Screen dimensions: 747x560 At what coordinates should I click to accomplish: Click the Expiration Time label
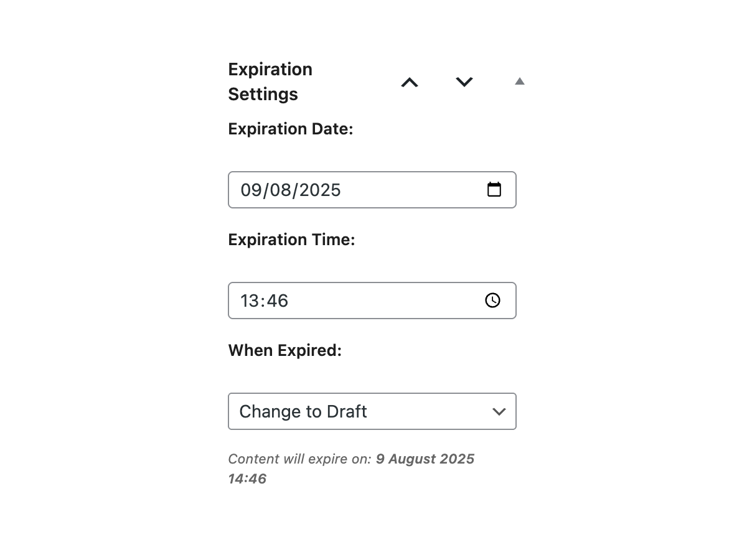pos(291,240)
